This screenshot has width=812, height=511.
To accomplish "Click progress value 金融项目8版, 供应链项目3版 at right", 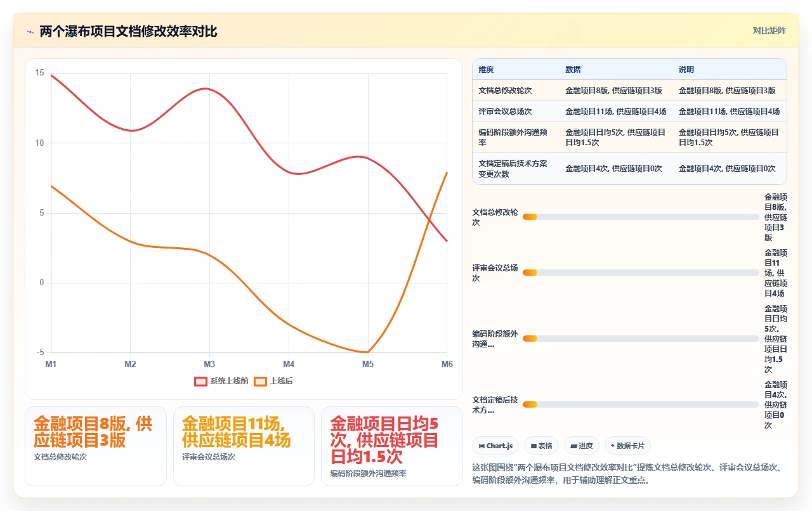I will (x=776, y=217).
